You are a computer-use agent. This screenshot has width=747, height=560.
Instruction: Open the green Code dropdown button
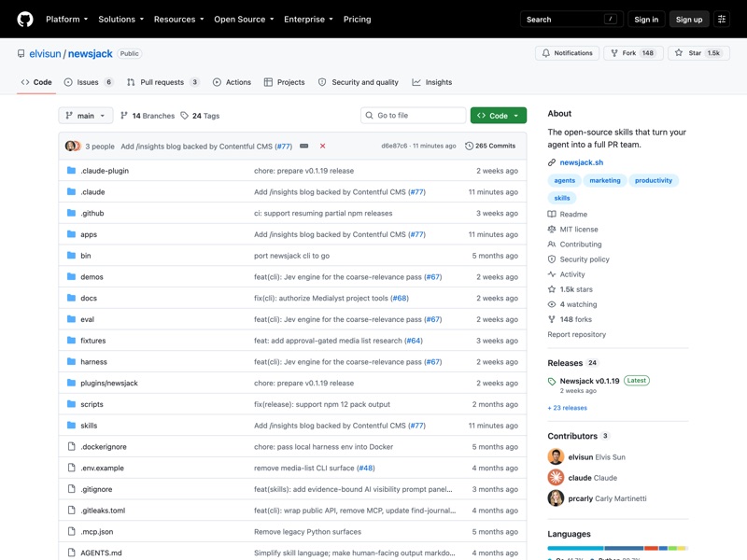pos(499,116)
